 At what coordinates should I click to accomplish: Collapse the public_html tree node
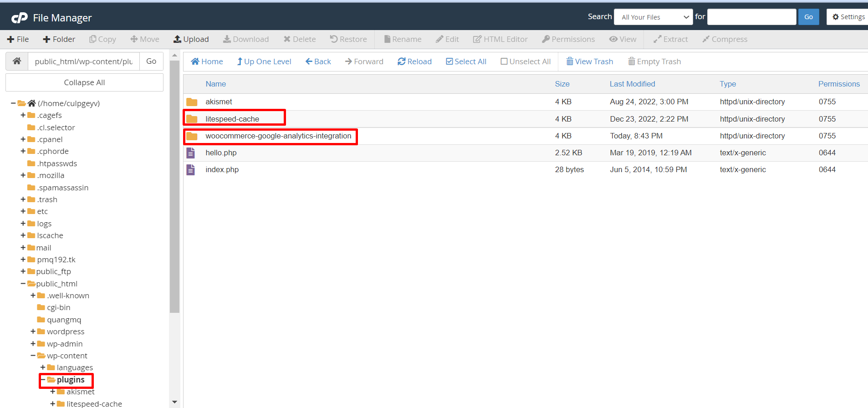(x=23, y=284)
